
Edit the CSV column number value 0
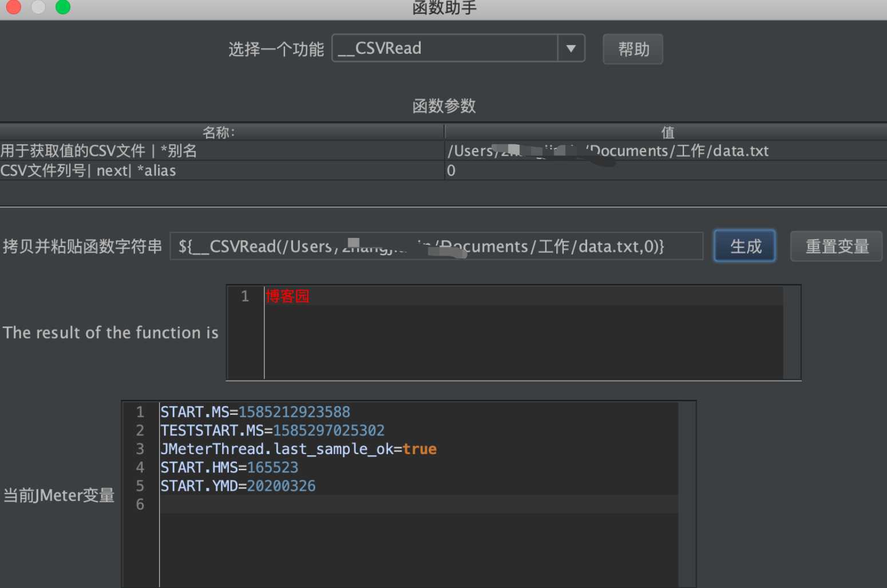click(x=666, y=170)
